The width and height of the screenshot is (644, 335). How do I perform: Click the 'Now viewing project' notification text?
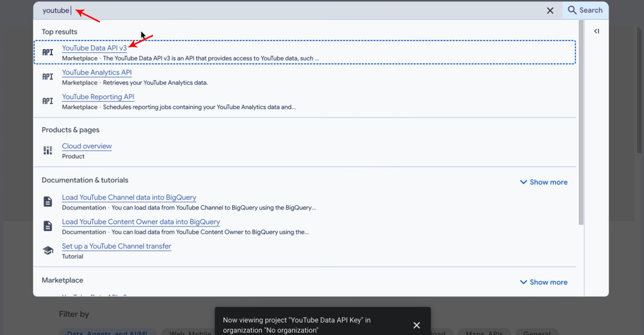[x=297, y=325]
